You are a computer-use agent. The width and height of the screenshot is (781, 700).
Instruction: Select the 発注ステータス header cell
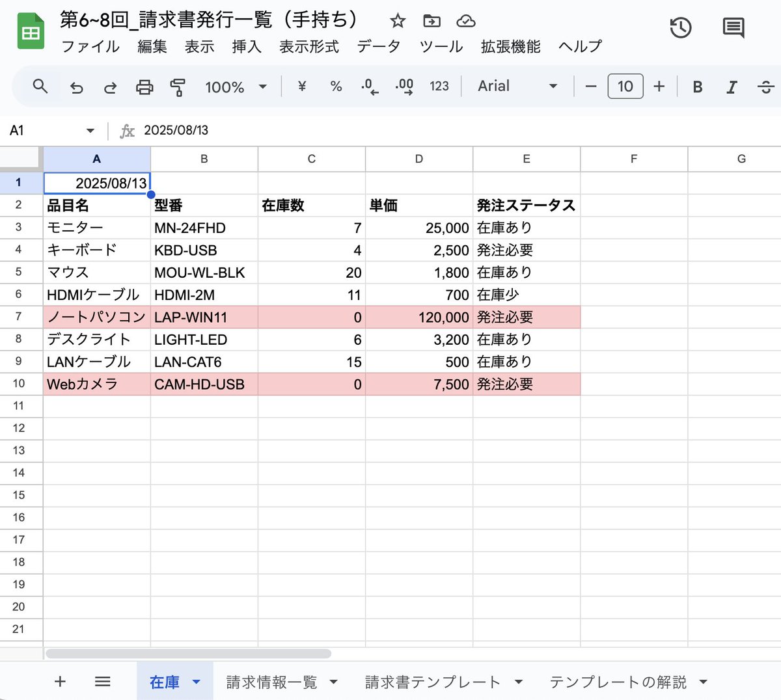(x=527, y=206)
